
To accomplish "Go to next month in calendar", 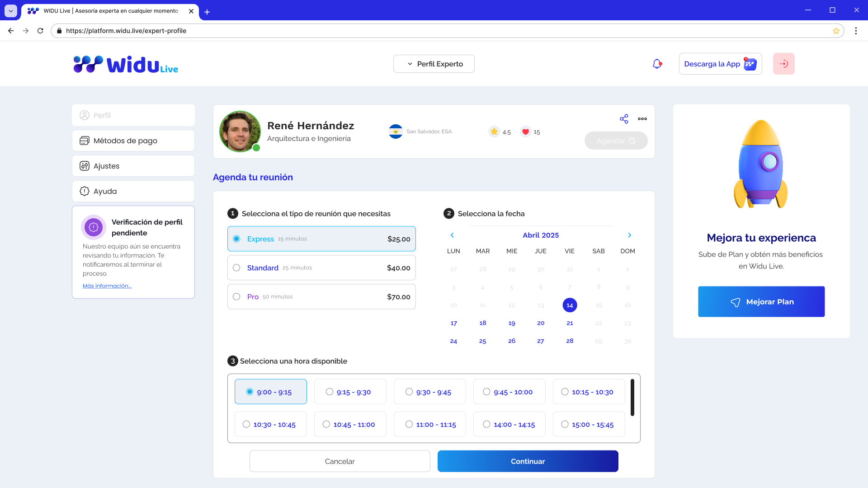I will 629,235.
